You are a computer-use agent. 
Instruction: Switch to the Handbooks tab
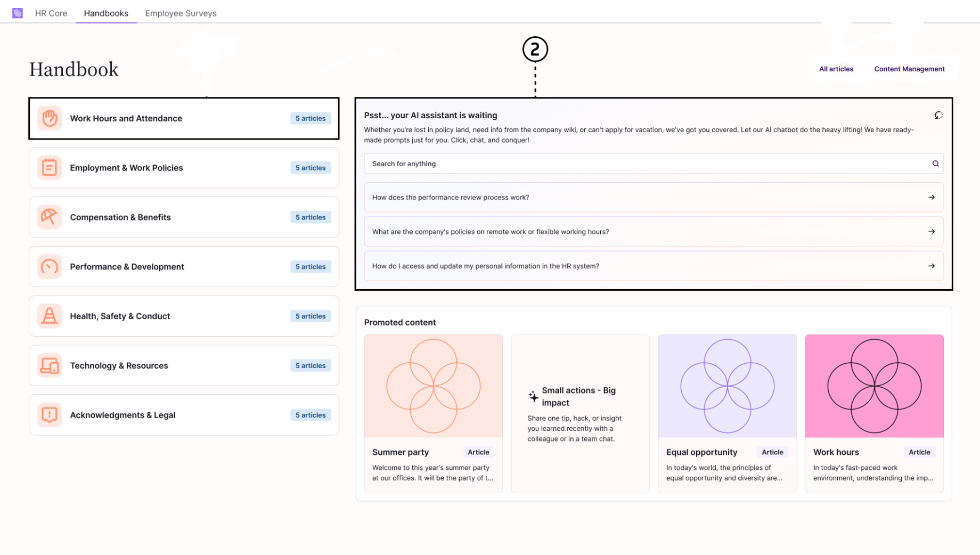(106, 13)
